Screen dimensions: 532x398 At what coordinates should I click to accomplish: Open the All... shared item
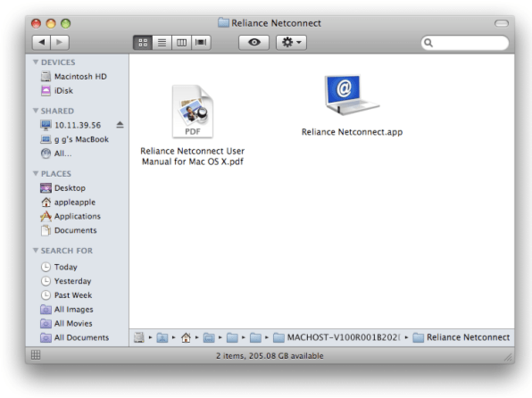click(x=56, y=153)
